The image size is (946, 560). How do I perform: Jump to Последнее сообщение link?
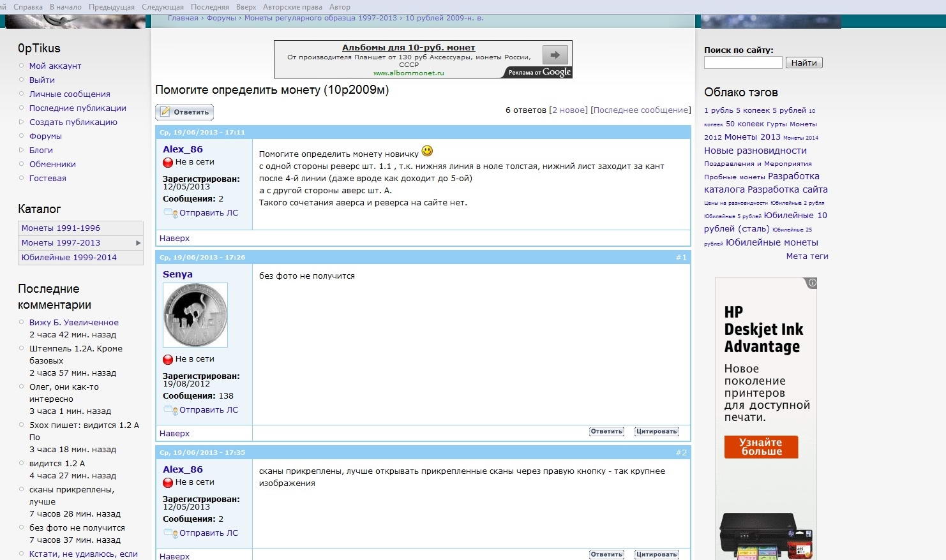(x=641, y=110)
